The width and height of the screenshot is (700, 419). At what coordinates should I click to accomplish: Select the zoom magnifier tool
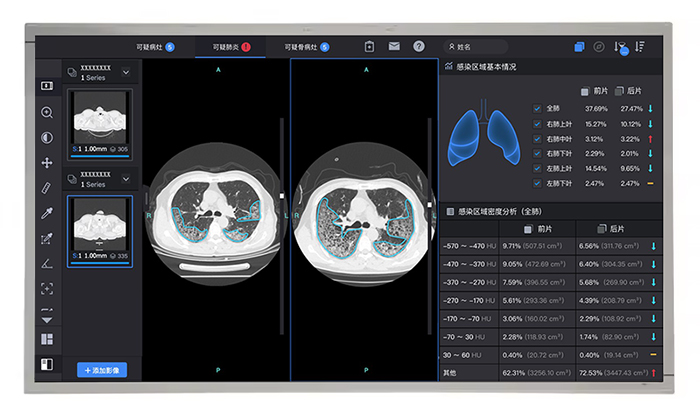coord(47,112)
